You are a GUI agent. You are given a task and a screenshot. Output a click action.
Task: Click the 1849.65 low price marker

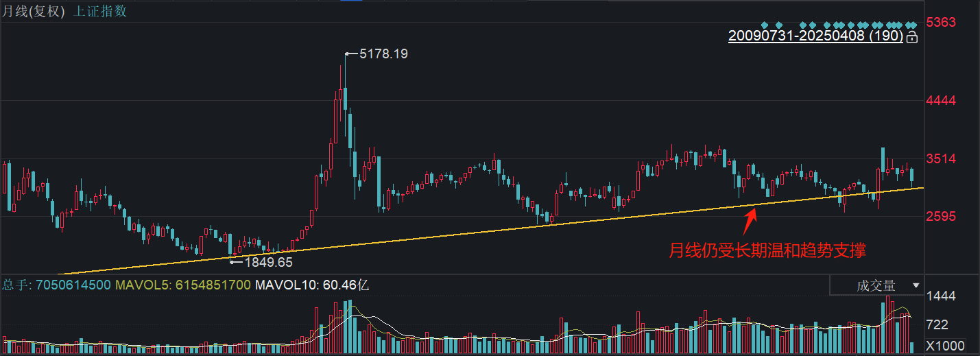[268, 262]
